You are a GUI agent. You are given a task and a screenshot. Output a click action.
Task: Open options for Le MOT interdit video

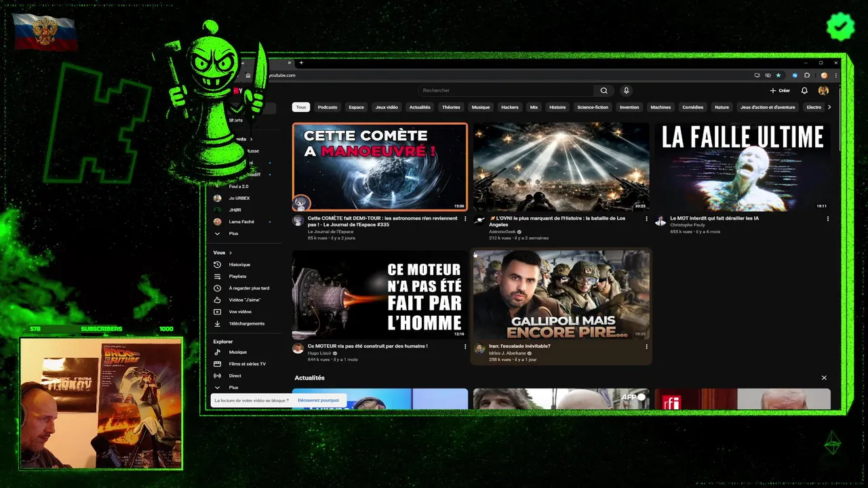827,219
